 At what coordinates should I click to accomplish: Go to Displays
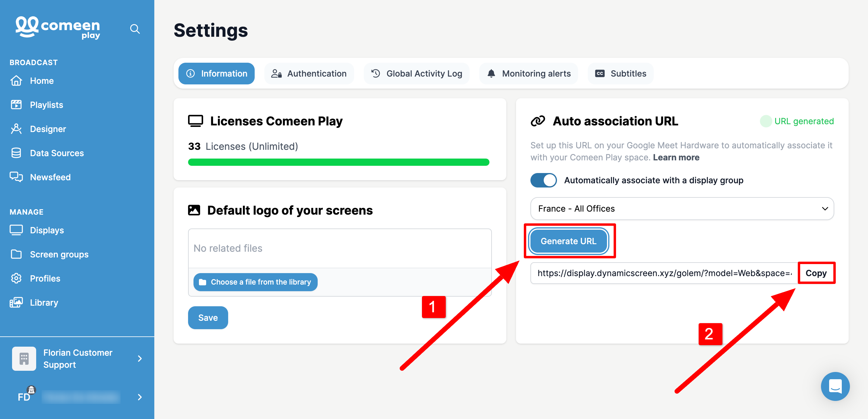point(47,230)
